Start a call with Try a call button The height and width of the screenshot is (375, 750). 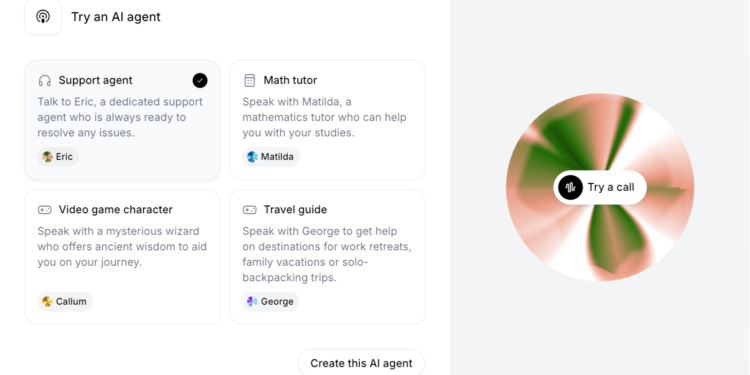(x=600, y=188)
